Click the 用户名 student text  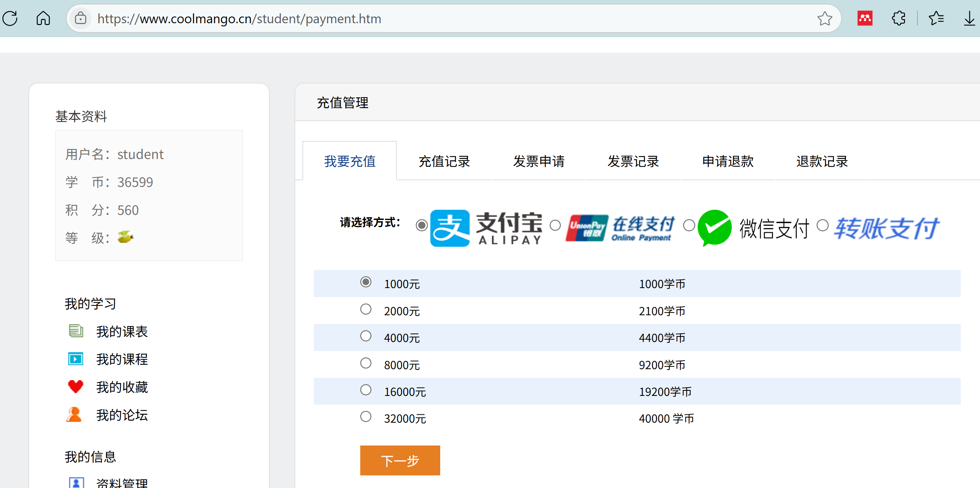(x=114, y=154)
